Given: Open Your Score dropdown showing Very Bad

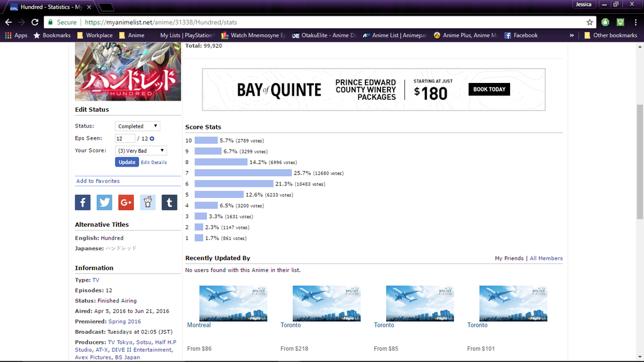Looking at the screenshot, I should pyautogui.click(x=140, y=151).
